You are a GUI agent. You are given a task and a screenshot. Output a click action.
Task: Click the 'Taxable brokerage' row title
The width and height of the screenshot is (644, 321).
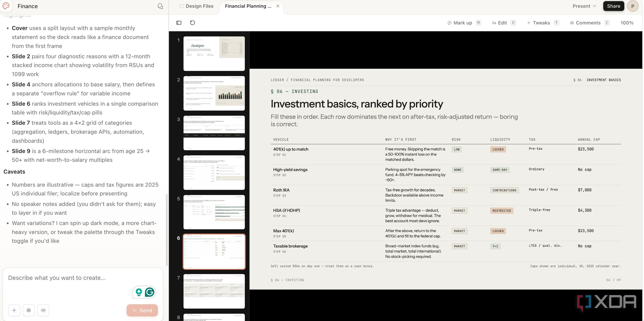click(x=290, y=246)
